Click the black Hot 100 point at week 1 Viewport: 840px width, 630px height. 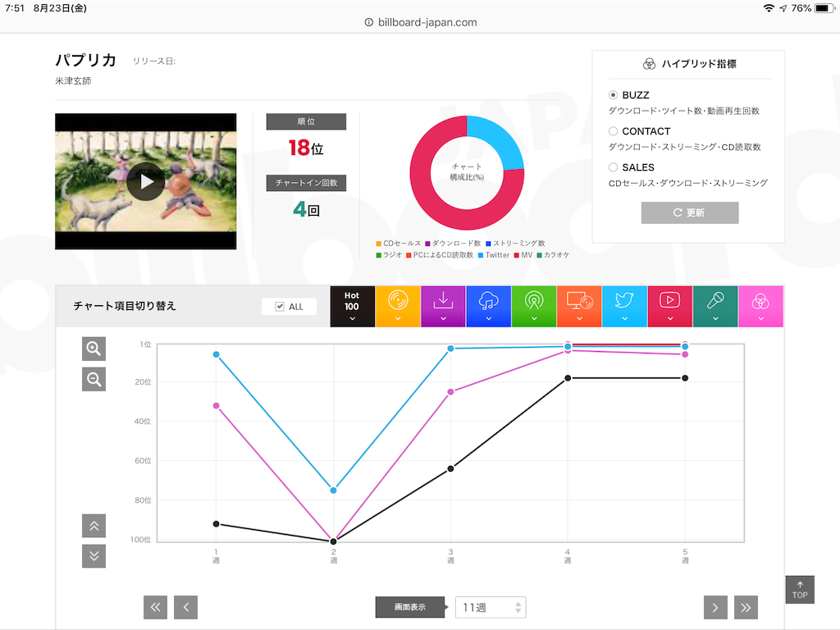click(x=216, y=524)
